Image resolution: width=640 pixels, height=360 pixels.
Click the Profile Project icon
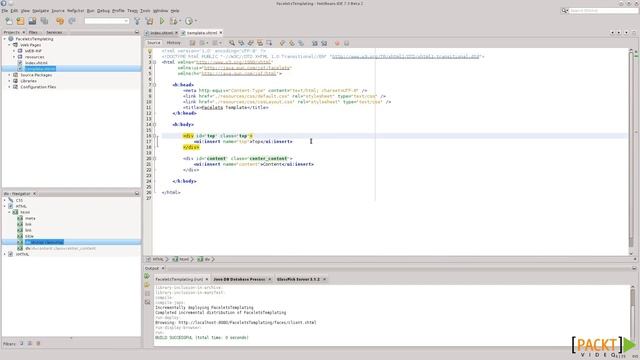(x=189, y=21)
